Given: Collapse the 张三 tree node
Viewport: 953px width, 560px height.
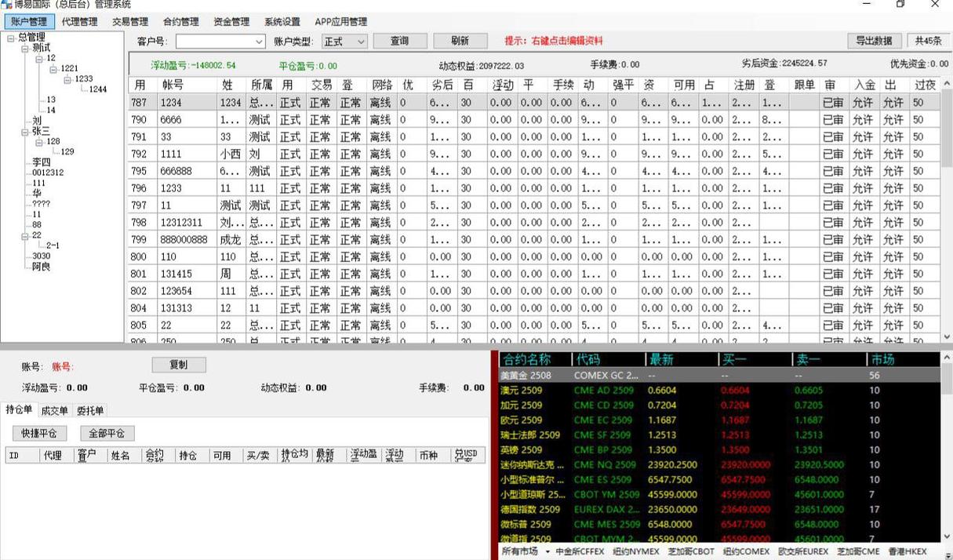Looking at the screenshot, I should click(25, 131).
